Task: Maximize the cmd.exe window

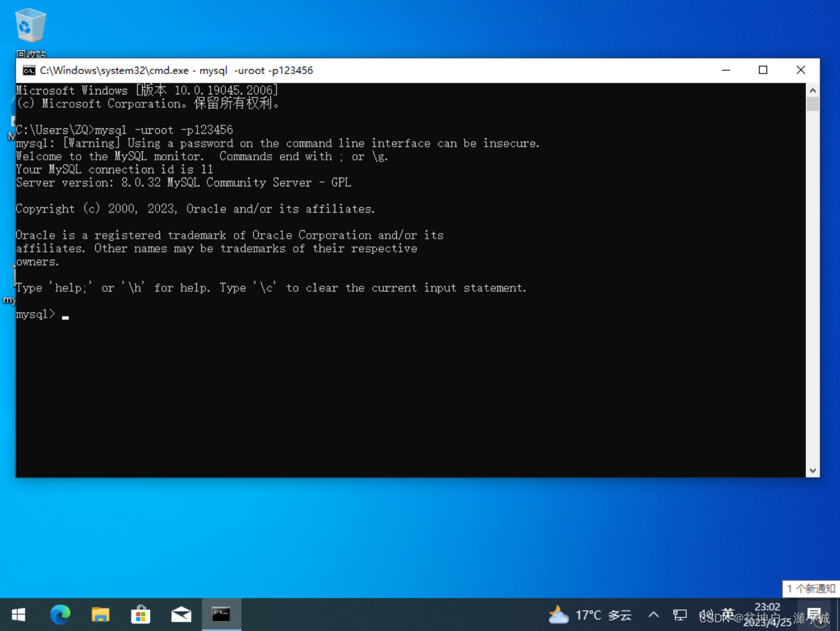Action: (x=763, y=70)
